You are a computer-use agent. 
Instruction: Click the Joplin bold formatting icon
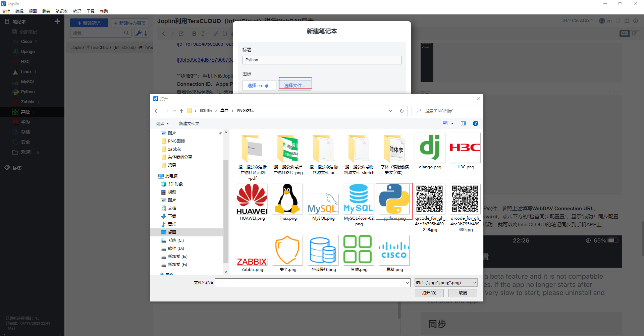coord(194,34)
